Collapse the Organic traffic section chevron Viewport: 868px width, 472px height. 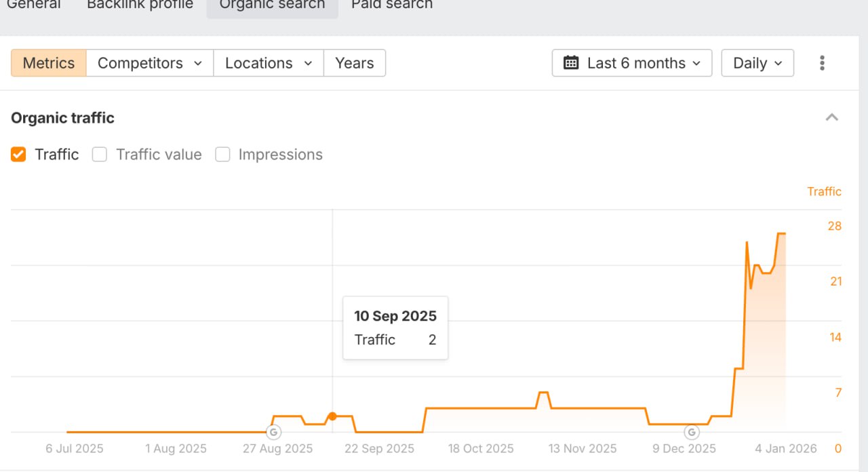tap(832, 117)
